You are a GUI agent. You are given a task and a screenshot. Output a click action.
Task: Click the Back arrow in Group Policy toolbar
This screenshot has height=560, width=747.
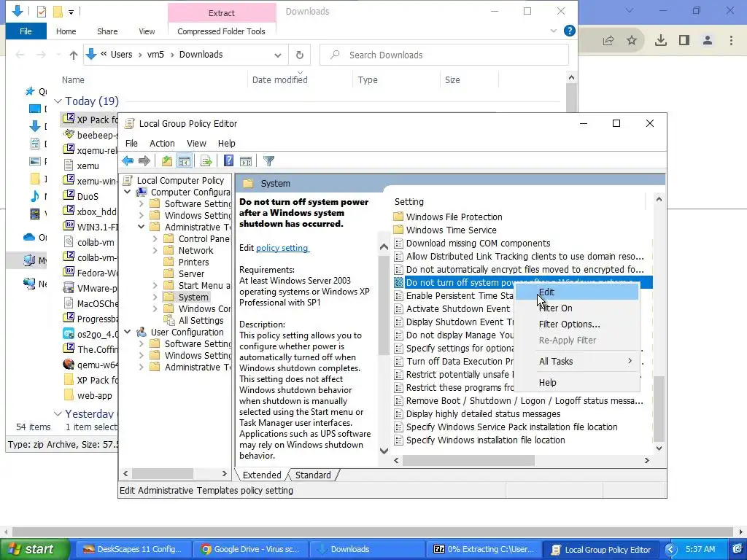coord(128,161)
